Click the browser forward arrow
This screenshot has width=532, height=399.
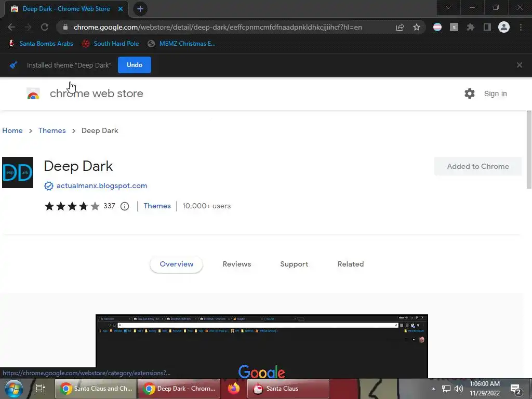pos(28,27)
